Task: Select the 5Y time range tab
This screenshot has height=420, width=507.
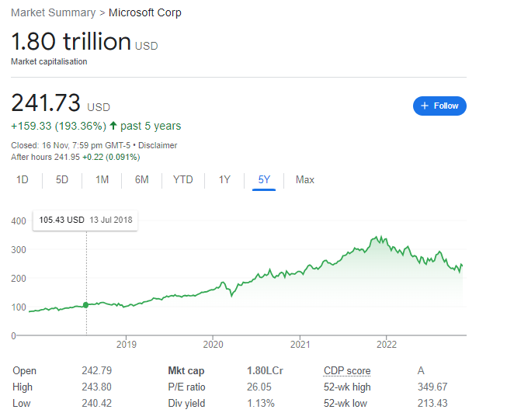Action: tap(264, 180)
